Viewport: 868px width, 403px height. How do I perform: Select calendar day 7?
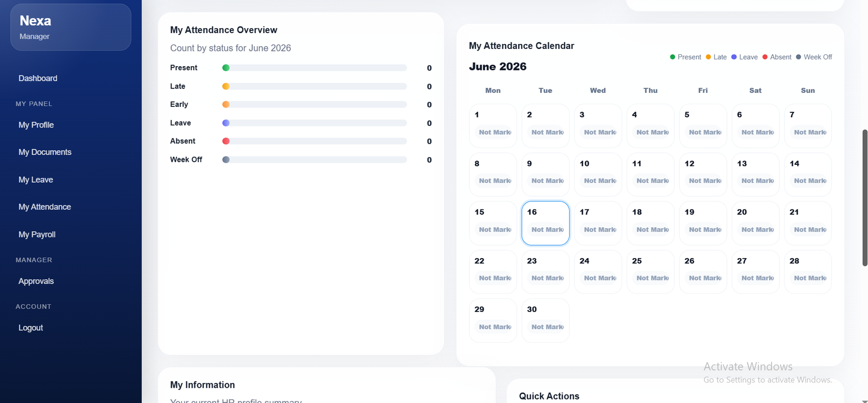point(808,126)
